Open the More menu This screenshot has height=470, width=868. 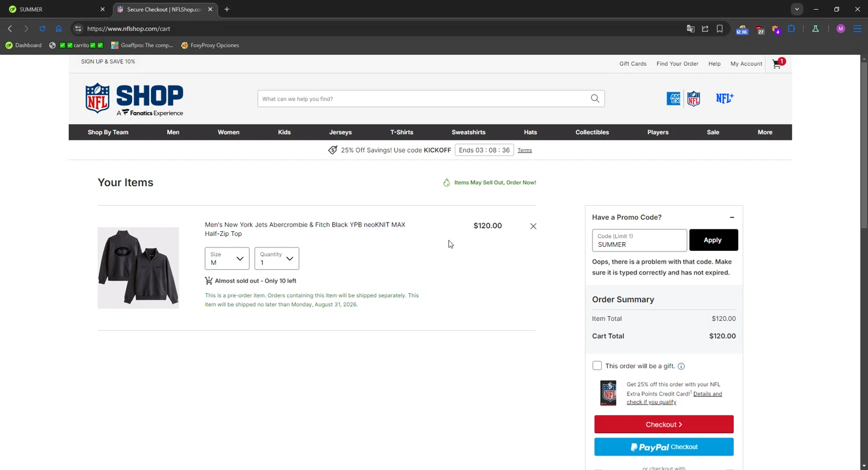pos(765,132)
